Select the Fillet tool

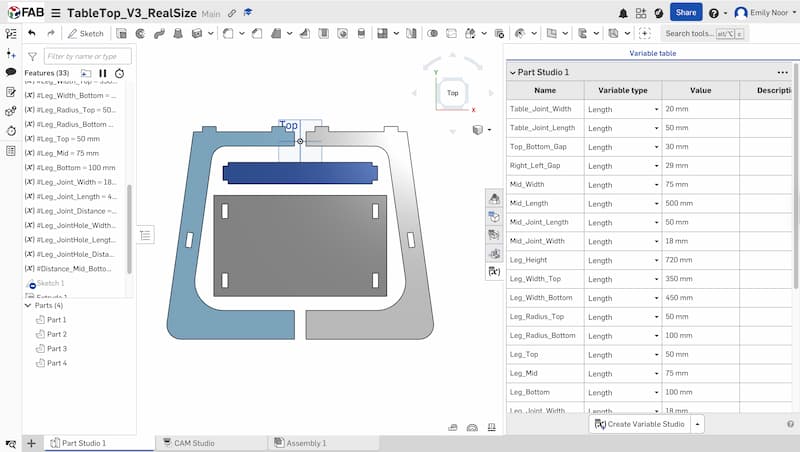[228, 34]
